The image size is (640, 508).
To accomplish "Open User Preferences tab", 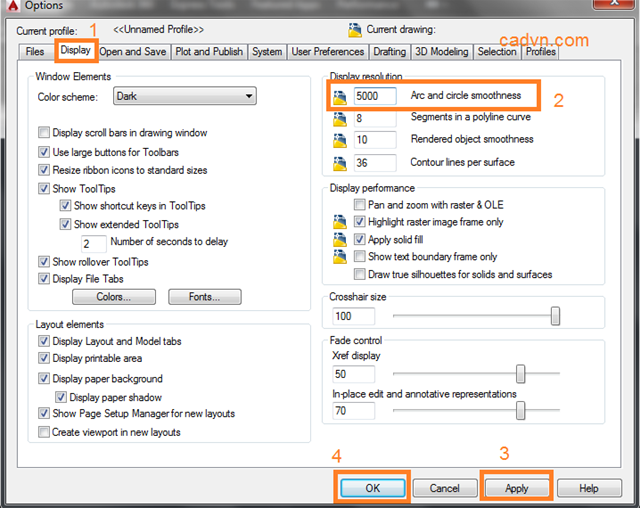I will pyautogui.click(x=328, y=52).
